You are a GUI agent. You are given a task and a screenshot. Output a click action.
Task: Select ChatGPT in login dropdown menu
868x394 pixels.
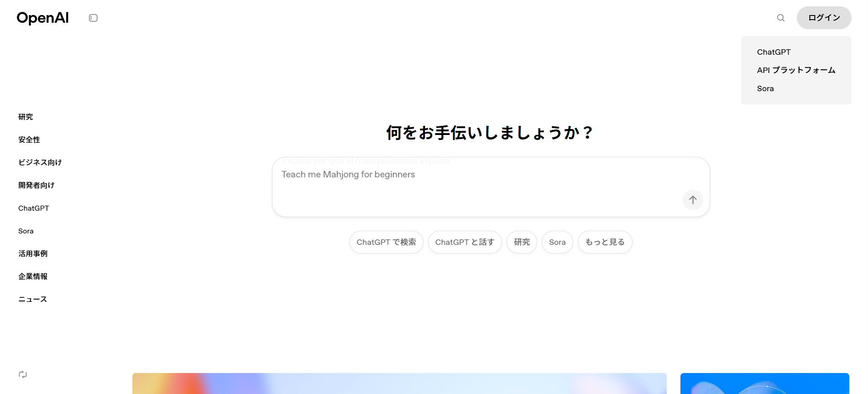[x=774, y=52]
